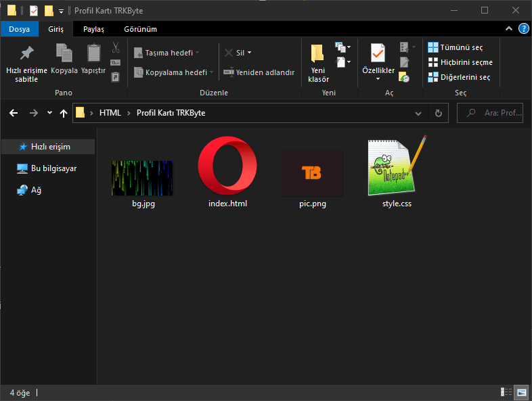Image resolution: width=532 pixels, height=401 pixels.
Task: Select the pic.png thumbnail
Action: coord(311,173)
